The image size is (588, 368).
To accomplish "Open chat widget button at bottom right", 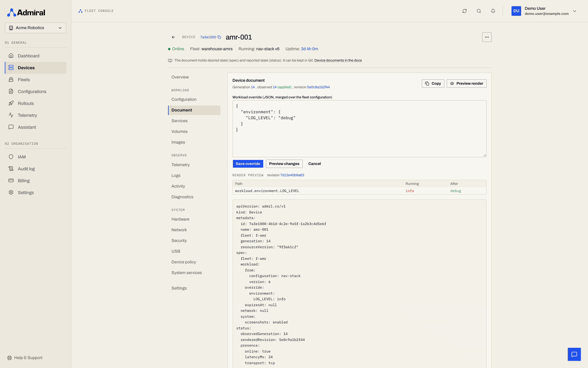I will (574, 354).
